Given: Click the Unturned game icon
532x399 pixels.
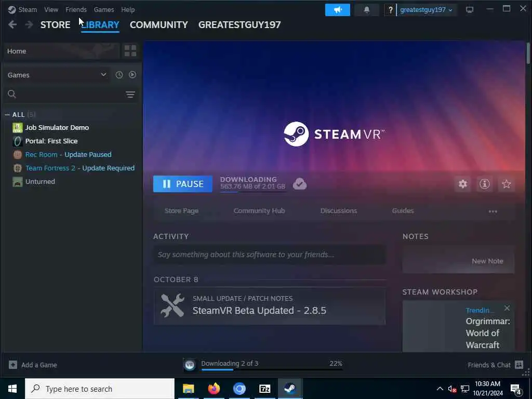Looking at the screenshot, I should [17, 182].
